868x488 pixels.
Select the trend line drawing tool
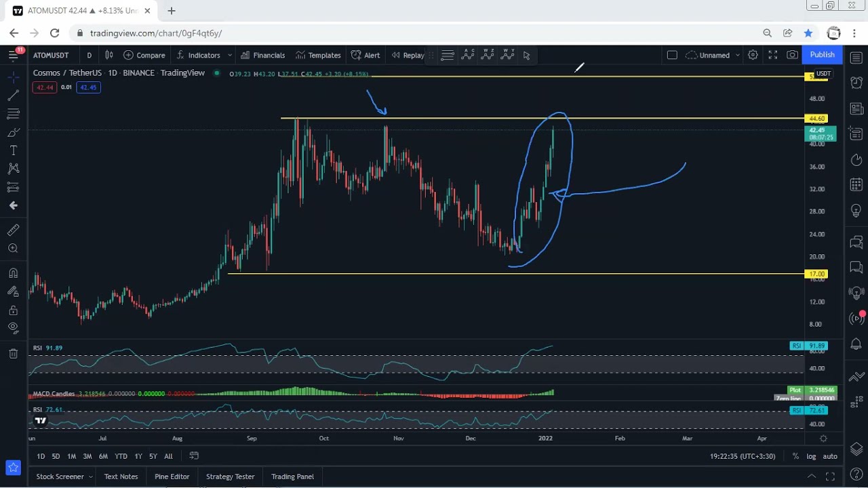point(13,96)
